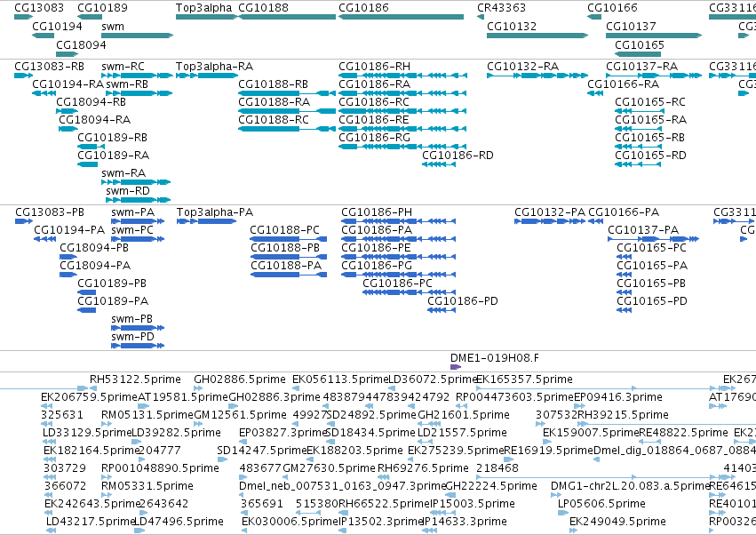The height and width of the screenshot is (535, 756).
Task: Select protein CG10186-PD
Action: pyautogui.click(x=463, y=301)
